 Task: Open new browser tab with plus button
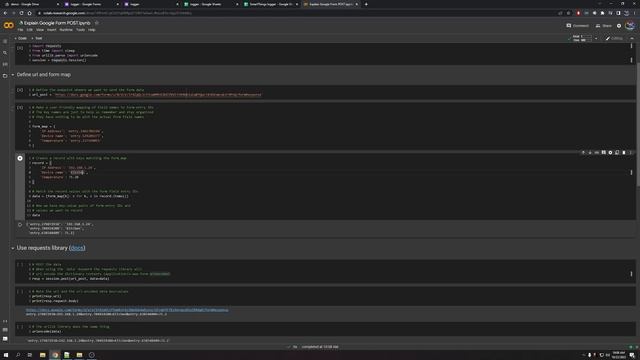tap(366, 4)
